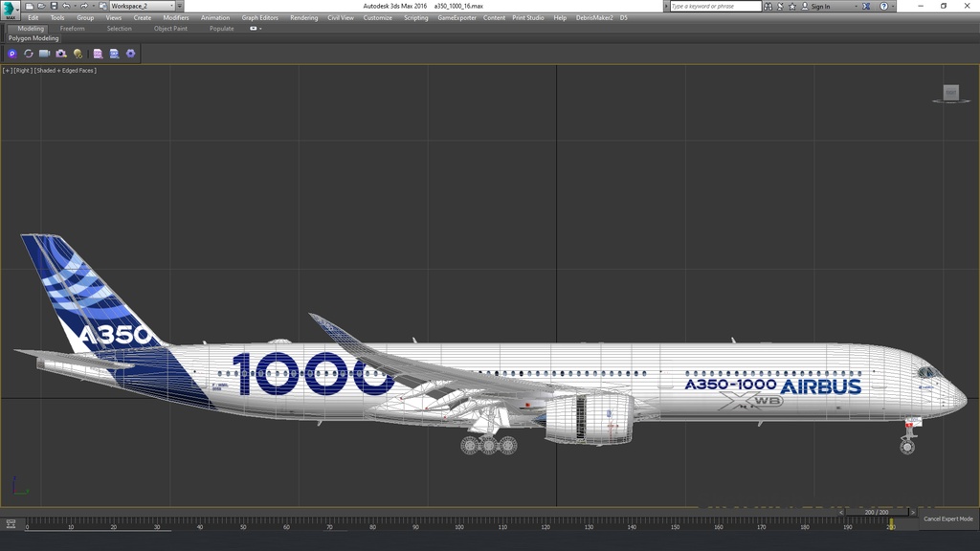The height and width of the screenshot is (551, 980).
Task: Toggle the mini curve editor icon left of timeline
Action: [x=11, y=523]
